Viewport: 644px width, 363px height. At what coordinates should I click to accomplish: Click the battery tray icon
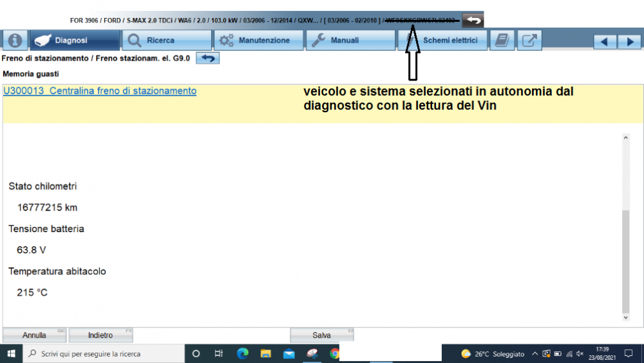point(558,354)
